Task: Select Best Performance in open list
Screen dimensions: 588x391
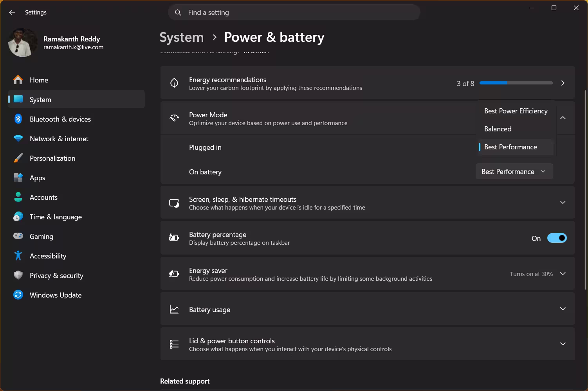Action: [x=516, y=147]
